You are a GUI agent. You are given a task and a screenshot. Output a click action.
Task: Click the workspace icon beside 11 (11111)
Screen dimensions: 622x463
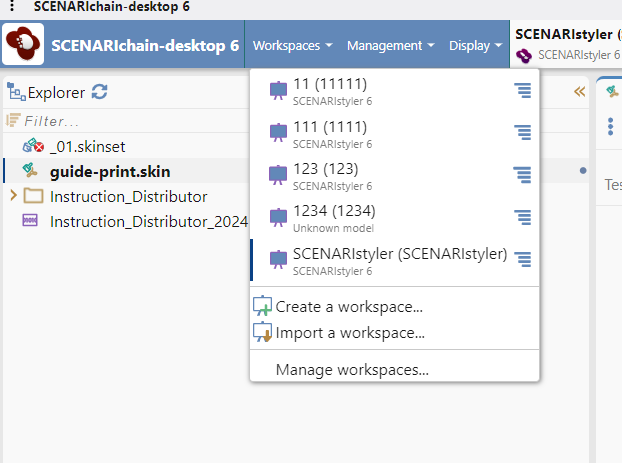[278, 90]
